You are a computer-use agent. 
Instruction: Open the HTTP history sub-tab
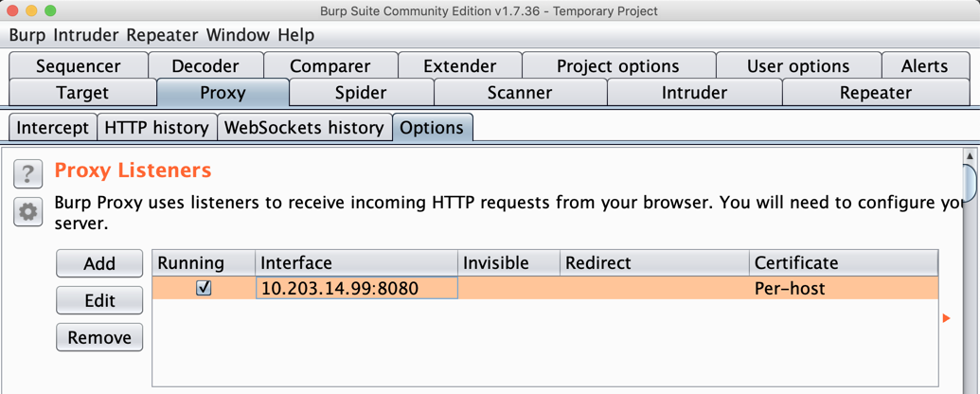[x=156, y=128]
